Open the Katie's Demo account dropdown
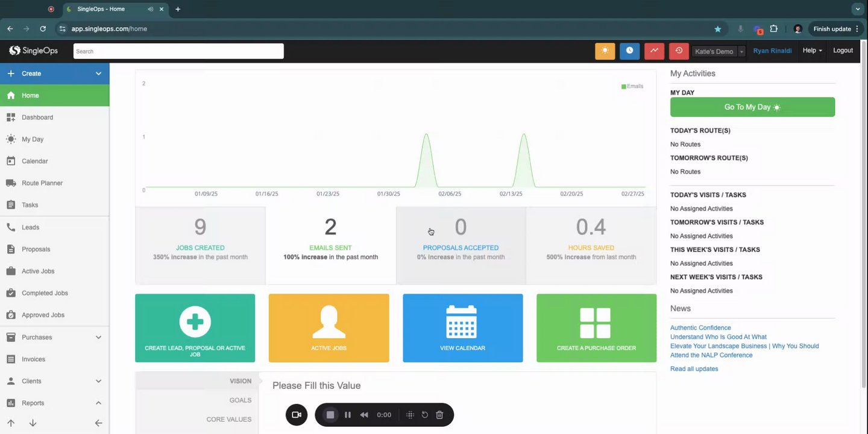This screenshot has width=868, height=434. tap(719, 51)
